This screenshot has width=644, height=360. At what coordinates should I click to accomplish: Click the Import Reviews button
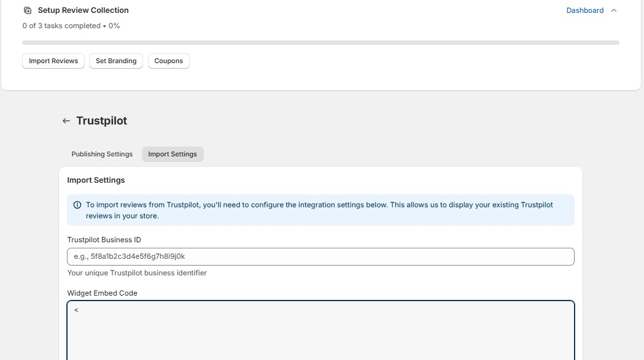pyautogui.click(x=53, y=61)
